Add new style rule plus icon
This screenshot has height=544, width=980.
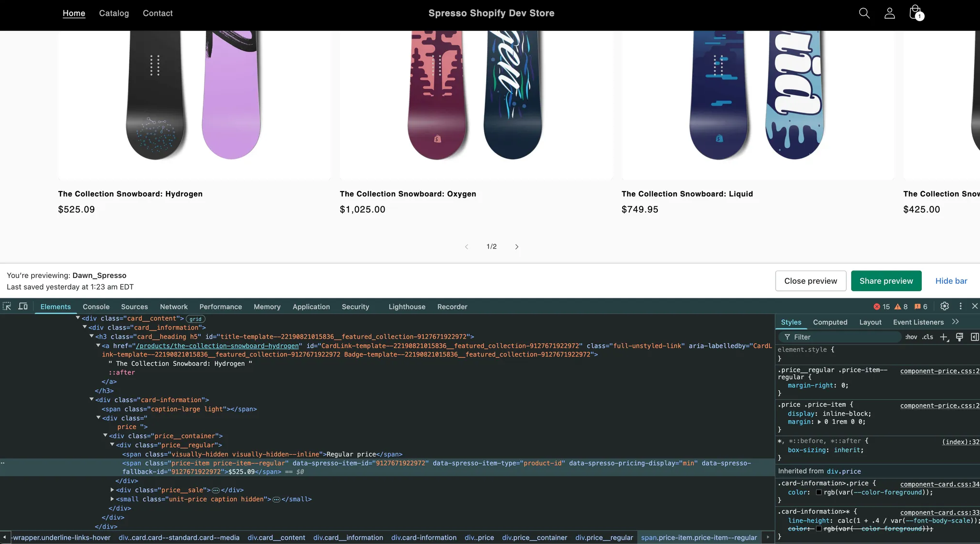(944, 337)
